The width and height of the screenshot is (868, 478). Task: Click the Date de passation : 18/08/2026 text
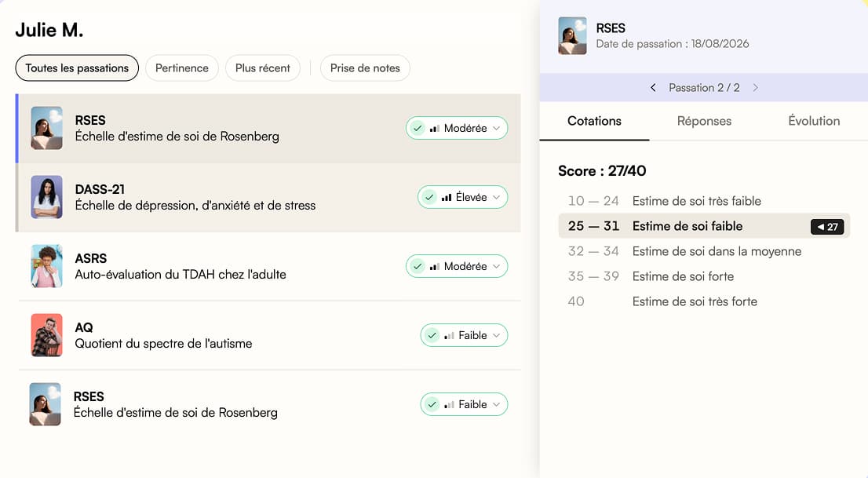[x=673, y=44]
